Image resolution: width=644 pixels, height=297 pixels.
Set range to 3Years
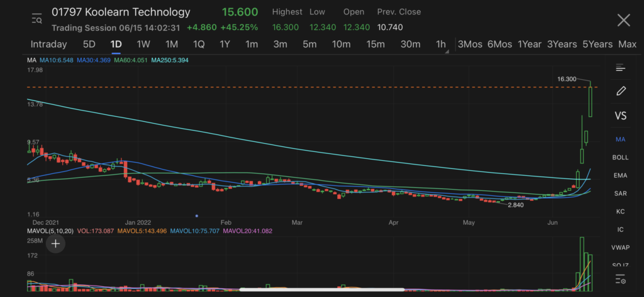click(562, 45)
